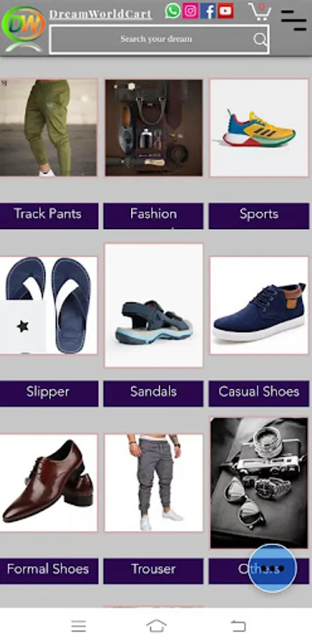312x644 pixels.
Task: Select the Sandals thumbnail image
Action: click(x=154, y=305)
